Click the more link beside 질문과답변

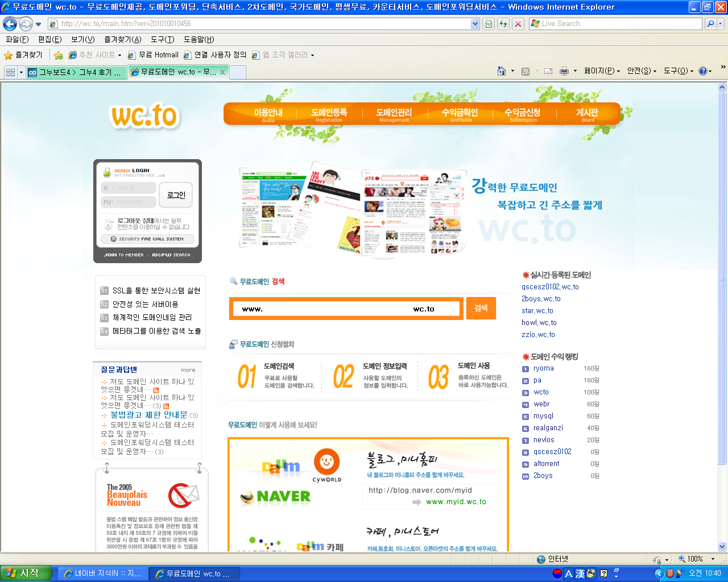188,370
